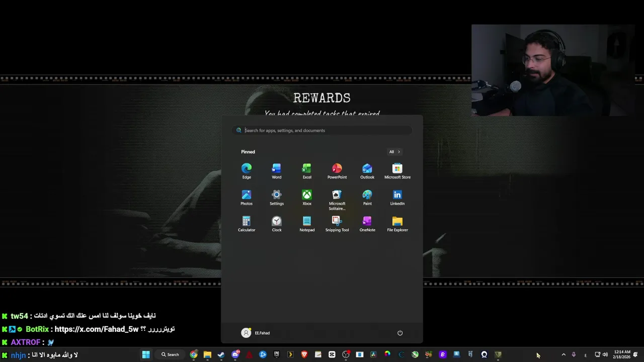Open Settings from pinned apps
The width and height of the screenshot is (644, 362).
pos(277,198)
